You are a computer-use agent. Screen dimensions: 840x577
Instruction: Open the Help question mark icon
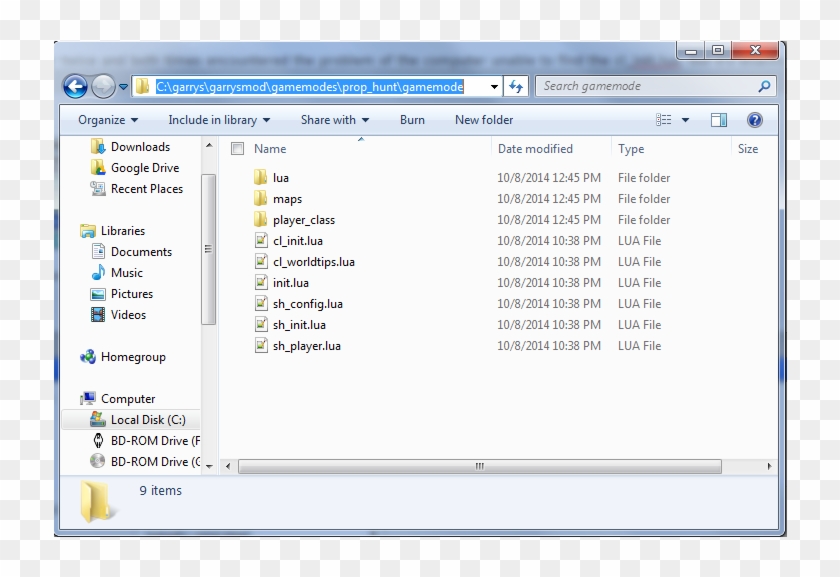[757, 120]
